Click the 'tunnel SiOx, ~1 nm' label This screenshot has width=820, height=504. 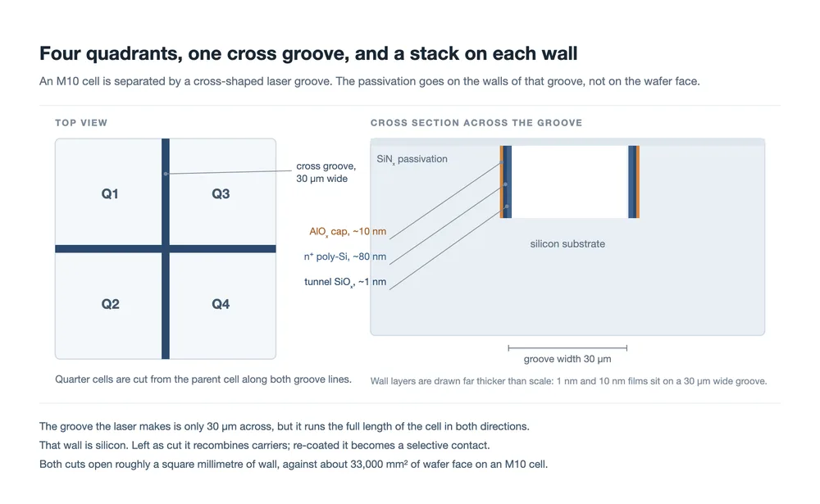click(x=345, y=282)
